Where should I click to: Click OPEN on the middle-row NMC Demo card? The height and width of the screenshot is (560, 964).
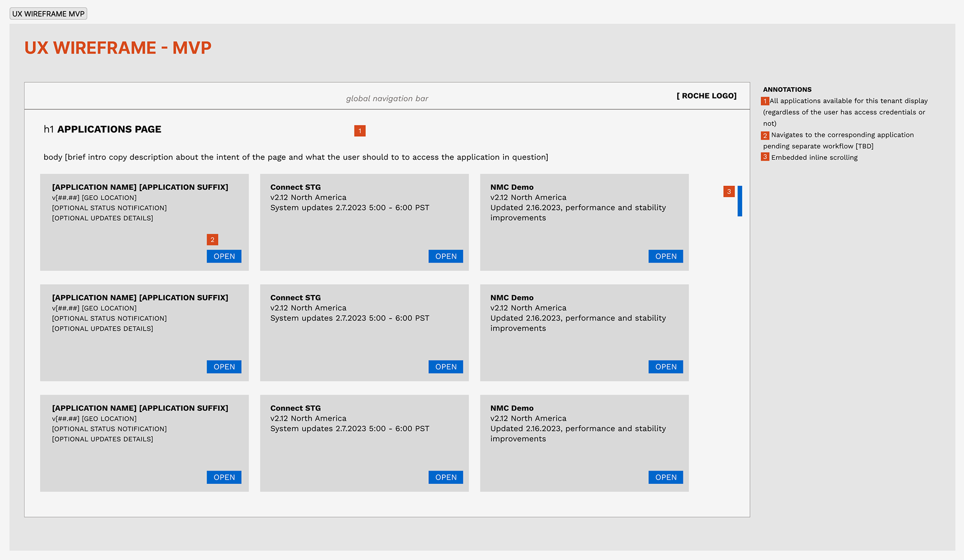pos(666,367)
